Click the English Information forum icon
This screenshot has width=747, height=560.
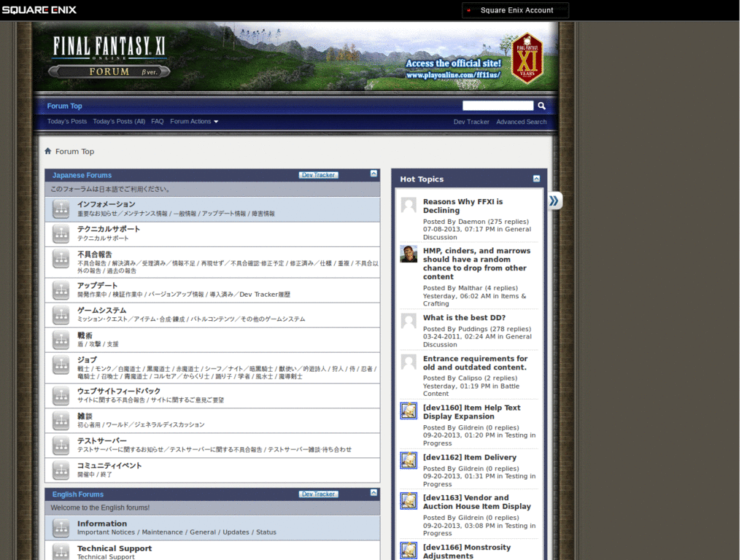click(61, 528)
